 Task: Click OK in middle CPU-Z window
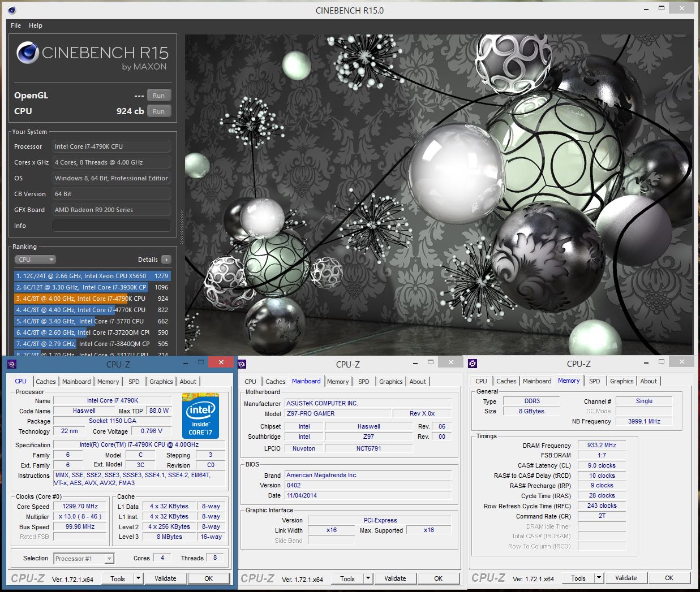tap(439, 578)
